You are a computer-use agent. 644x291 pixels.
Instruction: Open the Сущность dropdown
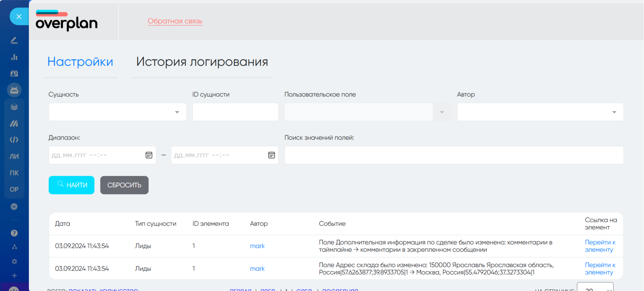[x=118, y=112]
